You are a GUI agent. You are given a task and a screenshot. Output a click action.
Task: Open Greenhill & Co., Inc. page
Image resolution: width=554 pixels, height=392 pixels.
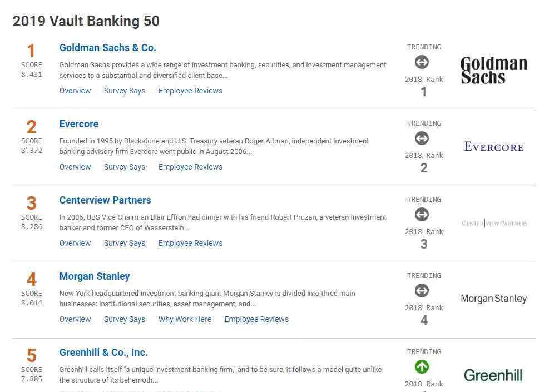coord(103,353)
